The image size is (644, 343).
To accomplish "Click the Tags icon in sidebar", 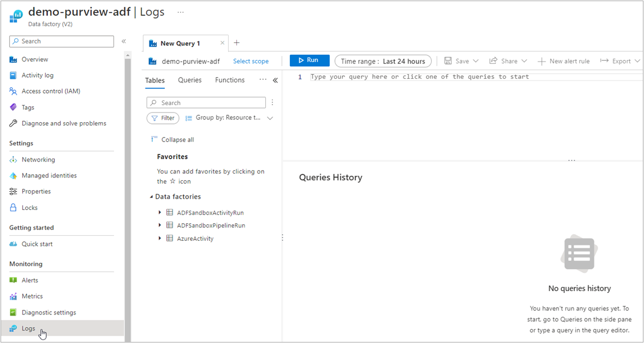I will coord(13,107).
